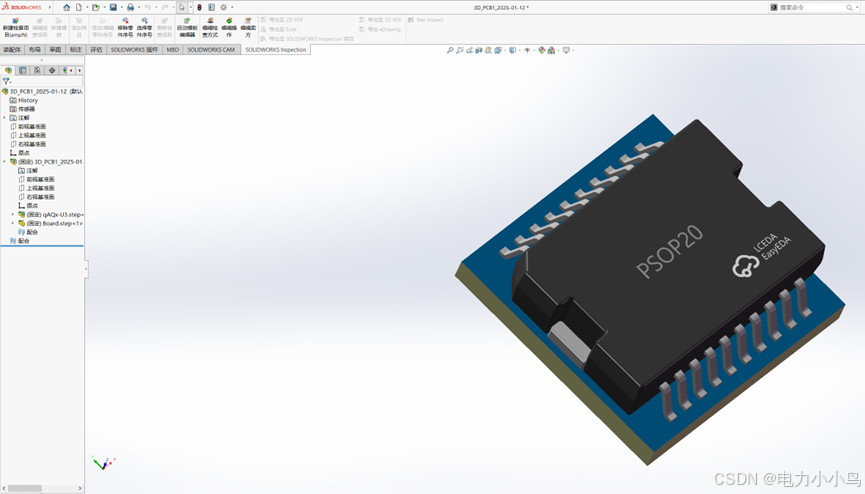The width and height of the screenshot is (865, 494).
Task: Open dropdown arrow next to Select tool
Action: click(x=191, y=7)
